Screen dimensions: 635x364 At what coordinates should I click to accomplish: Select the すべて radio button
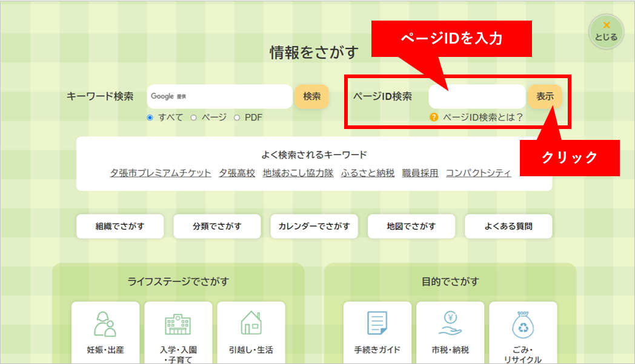click(x=150, y=117)
